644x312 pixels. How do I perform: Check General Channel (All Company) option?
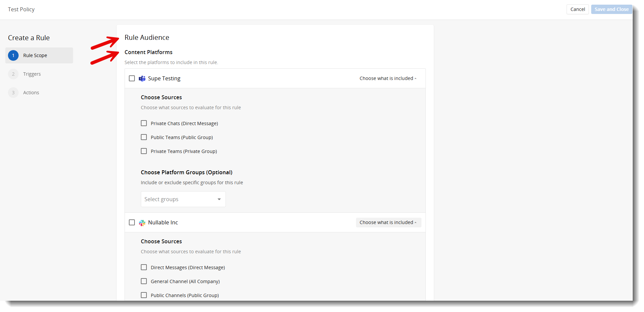tap(144, 281)
